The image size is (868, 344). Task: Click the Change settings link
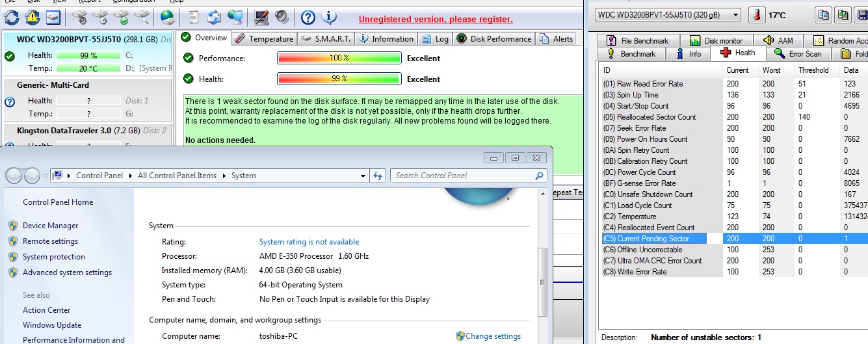pyautogui.click(x=493, y=336)
